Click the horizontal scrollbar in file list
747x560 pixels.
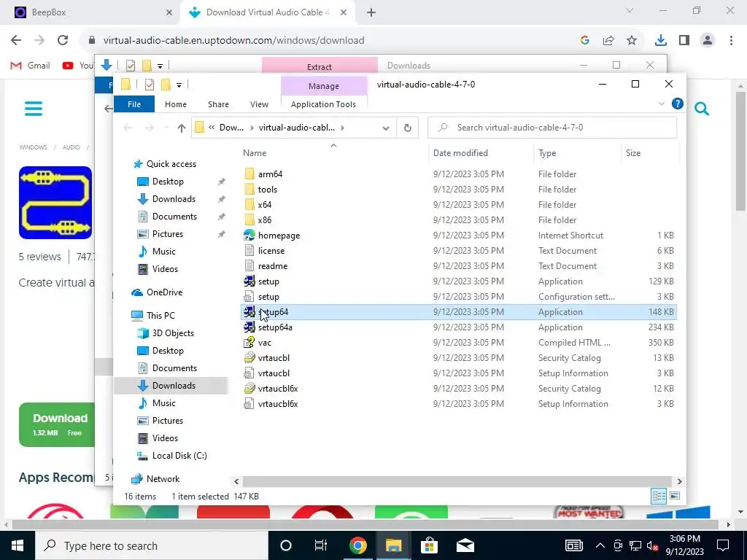tap(457, 481)
